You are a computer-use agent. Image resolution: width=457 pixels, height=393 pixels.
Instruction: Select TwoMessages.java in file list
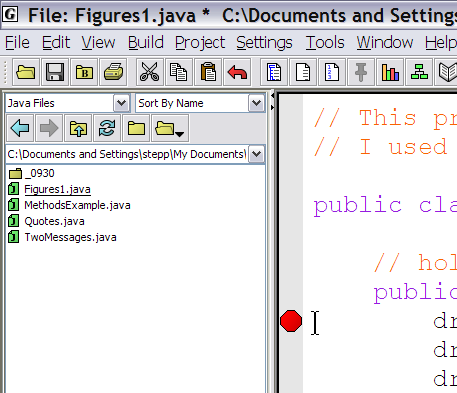(x=62, y=237)
